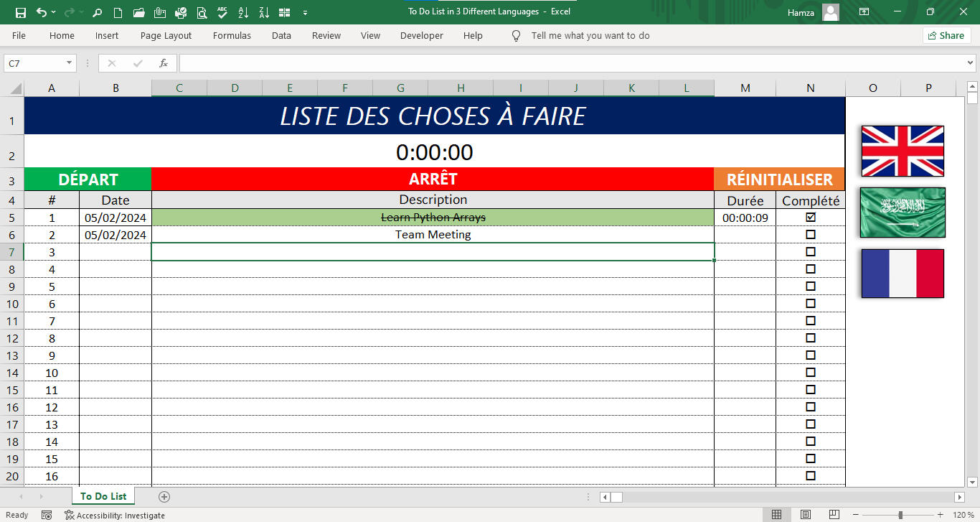Click the Save icon in Quick Access Toolbar
980x522 pixels.
[x=20, y=12]
